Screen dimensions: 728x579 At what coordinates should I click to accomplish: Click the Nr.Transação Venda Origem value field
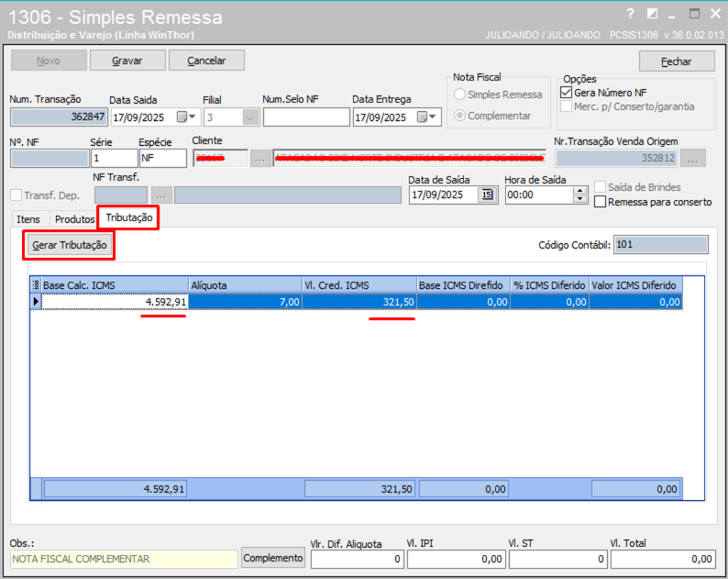pos(616,159)
